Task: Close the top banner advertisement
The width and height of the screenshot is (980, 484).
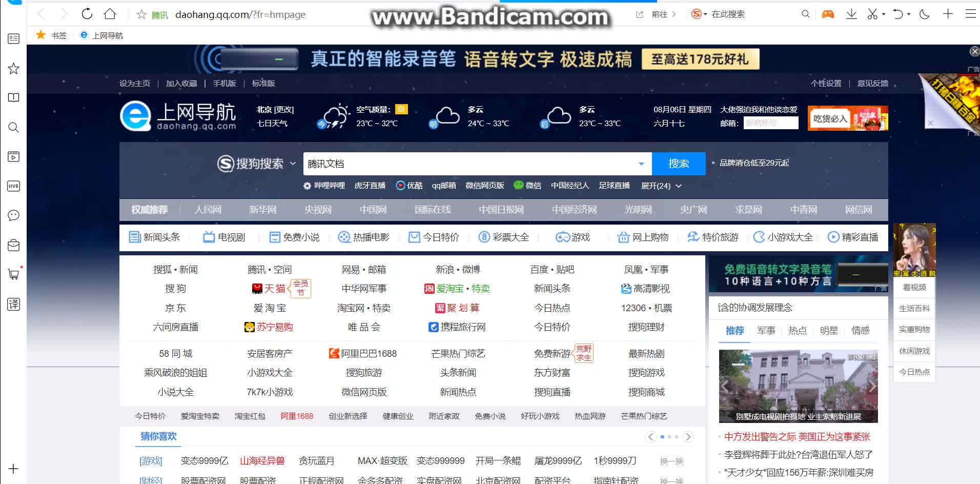Action: pos(974,51)
